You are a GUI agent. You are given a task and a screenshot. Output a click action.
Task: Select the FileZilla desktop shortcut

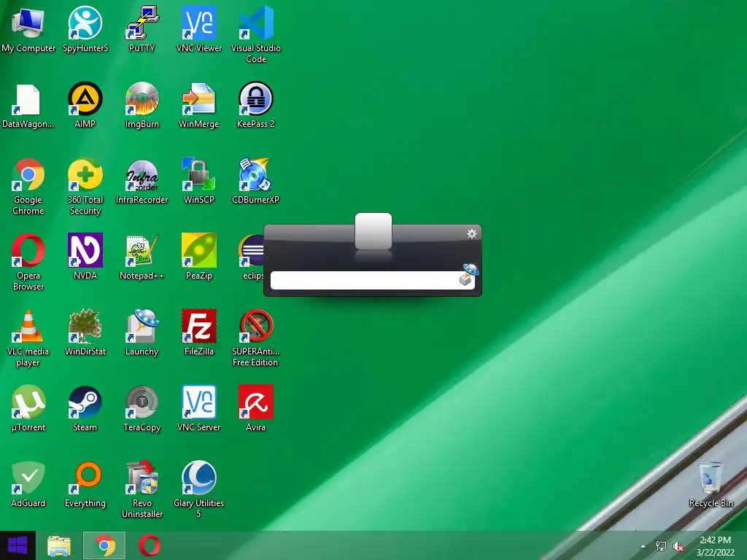[x=199, y=332]
